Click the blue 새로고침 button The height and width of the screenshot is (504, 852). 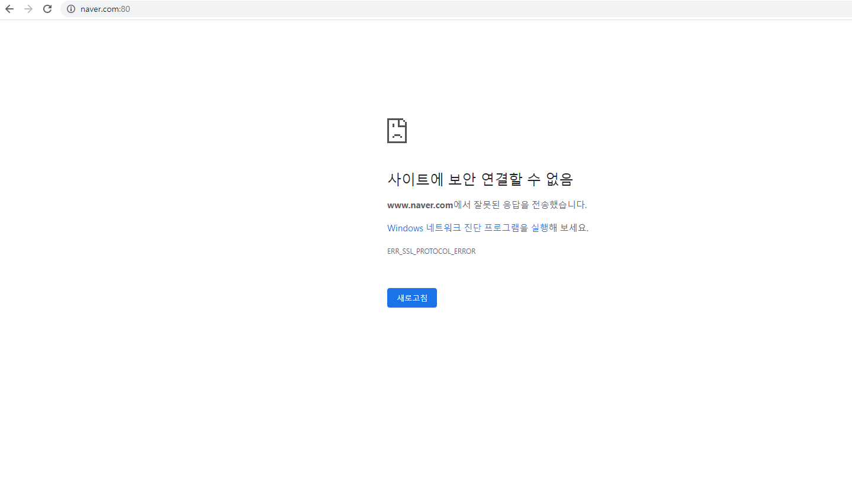coord(412,298)
